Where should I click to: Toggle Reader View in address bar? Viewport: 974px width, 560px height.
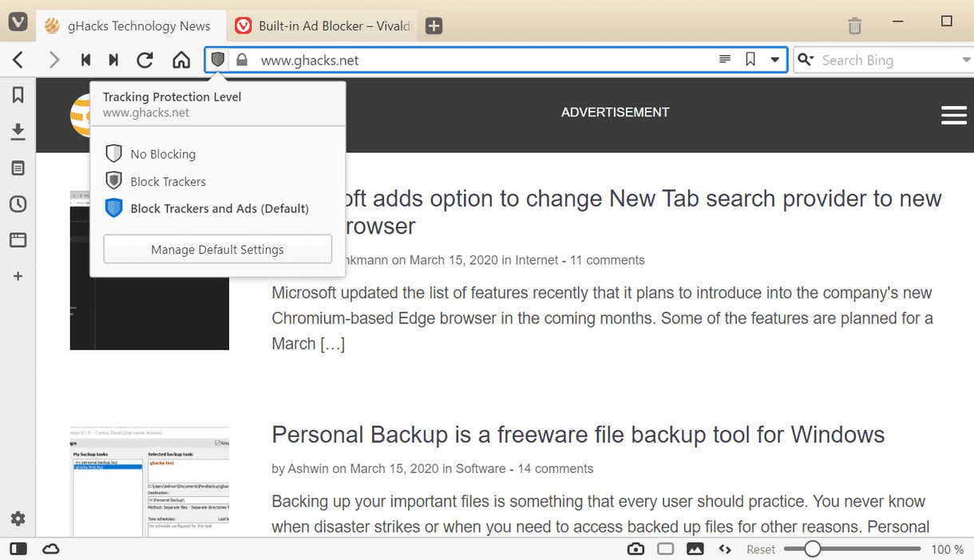725,60
